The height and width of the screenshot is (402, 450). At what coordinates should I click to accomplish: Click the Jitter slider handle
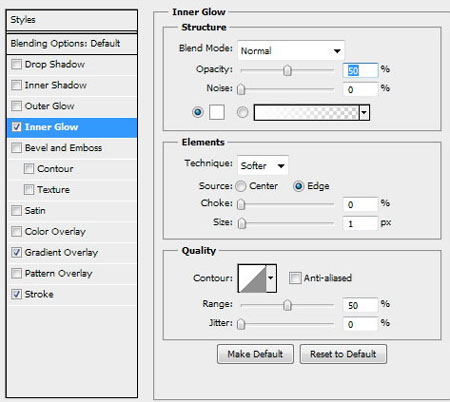(x=241, y=324)
